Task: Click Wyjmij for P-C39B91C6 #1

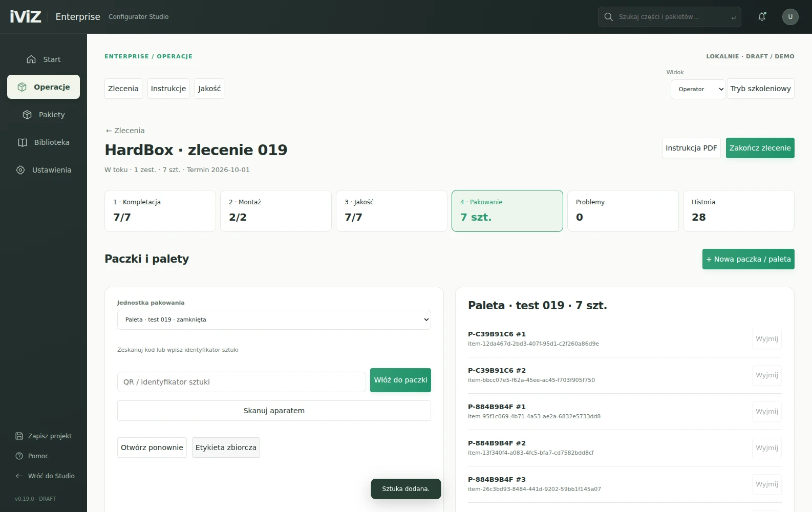Action: click(x=766, y=339)
